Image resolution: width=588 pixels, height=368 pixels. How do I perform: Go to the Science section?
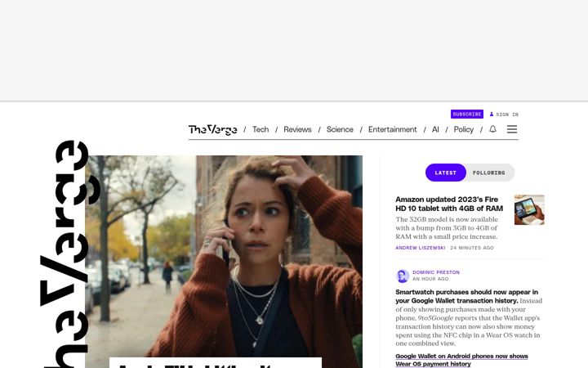(340, 129)
